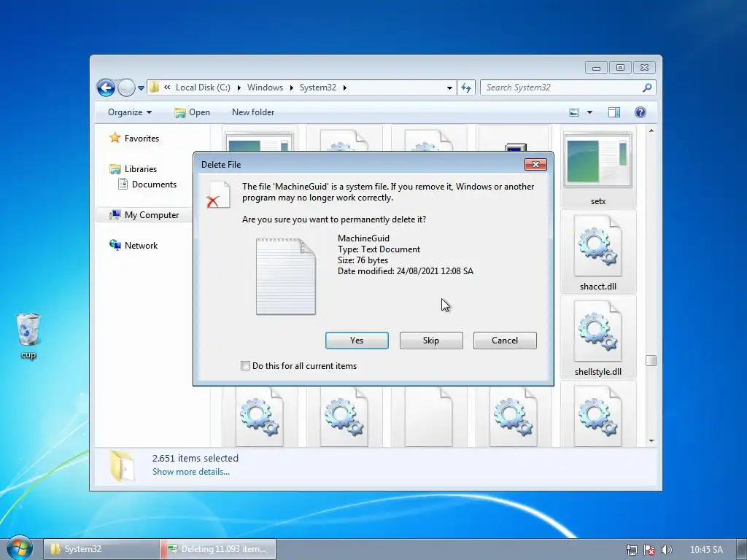Go back using the Explorer back arrow
This screenshot has height=560, width=747.
106,87
